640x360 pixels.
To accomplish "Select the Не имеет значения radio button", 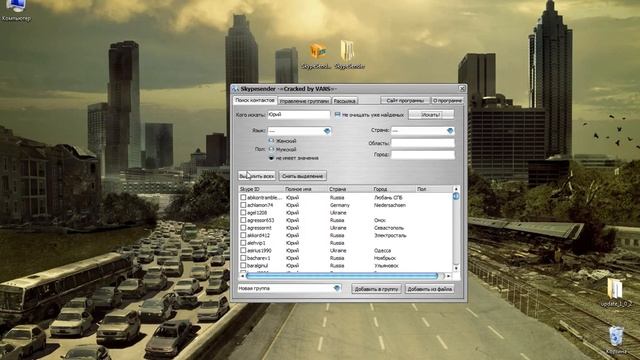I will pos(271,158).
